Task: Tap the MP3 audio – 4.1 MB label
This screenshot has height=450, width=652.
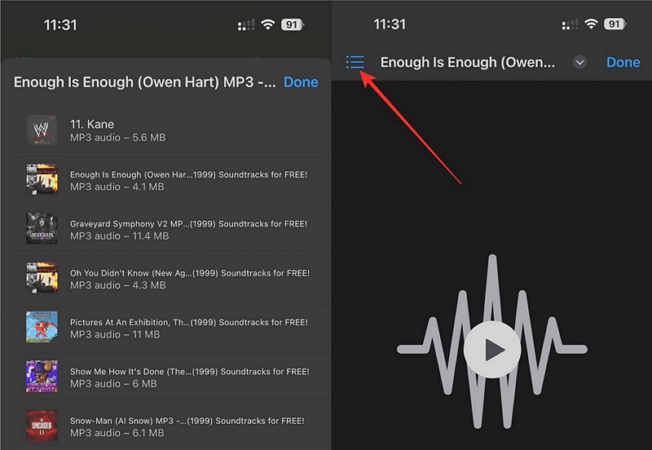Action: 117,187
